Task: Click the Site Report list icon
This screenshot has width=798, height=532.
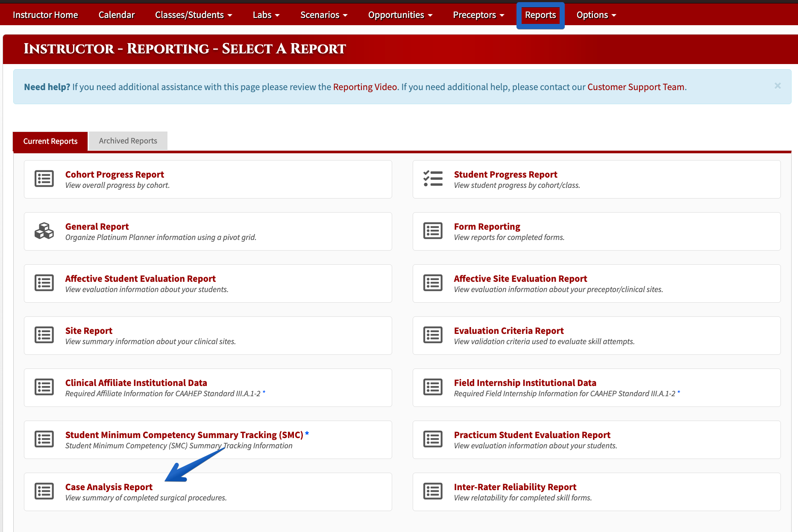Action: (x=44, y=335)
